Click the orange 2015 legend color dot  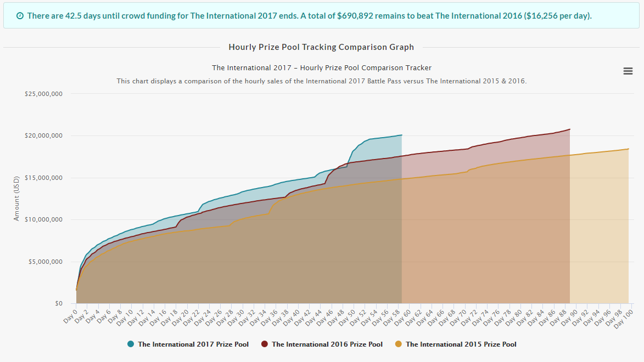point(399,344)
